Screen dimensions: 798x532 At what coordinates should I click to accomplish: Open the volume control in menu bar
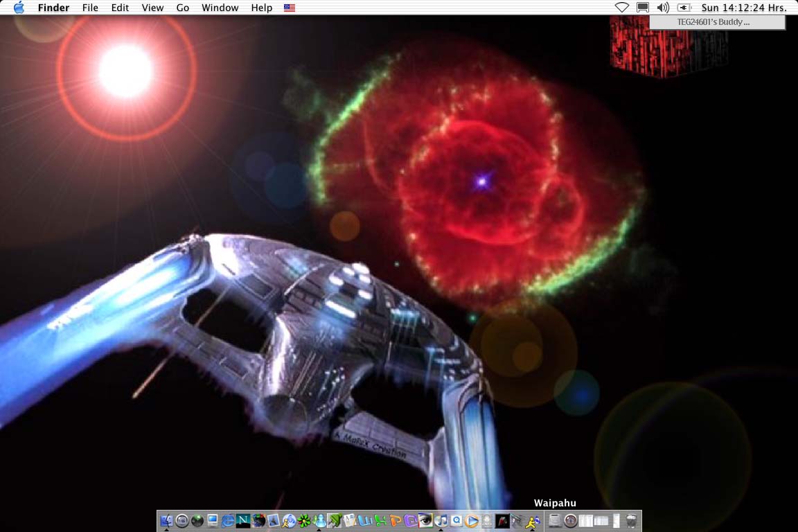[x=663, y=8]
